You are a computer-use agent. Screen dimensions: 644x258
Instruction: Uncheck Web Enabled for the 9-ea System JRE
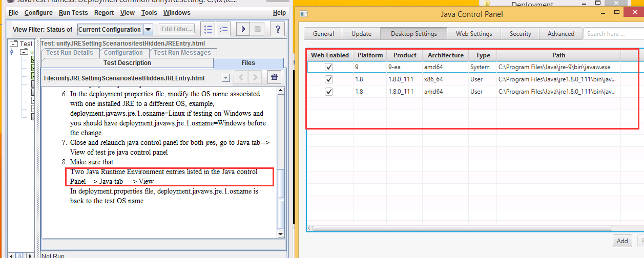(x=329, y=67)
